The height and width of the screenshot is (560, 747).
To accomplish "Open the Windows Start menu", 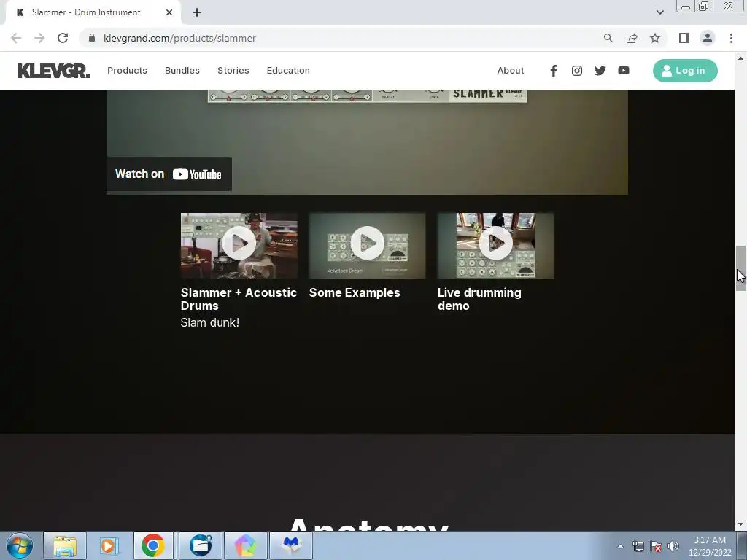I will [20, 545].
